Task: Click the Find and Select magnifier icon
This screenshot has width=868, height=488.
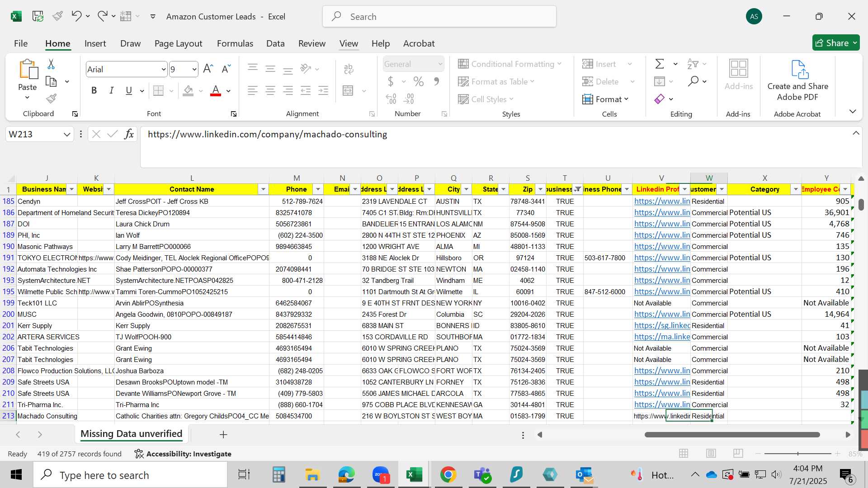Action: pos(693,81)
